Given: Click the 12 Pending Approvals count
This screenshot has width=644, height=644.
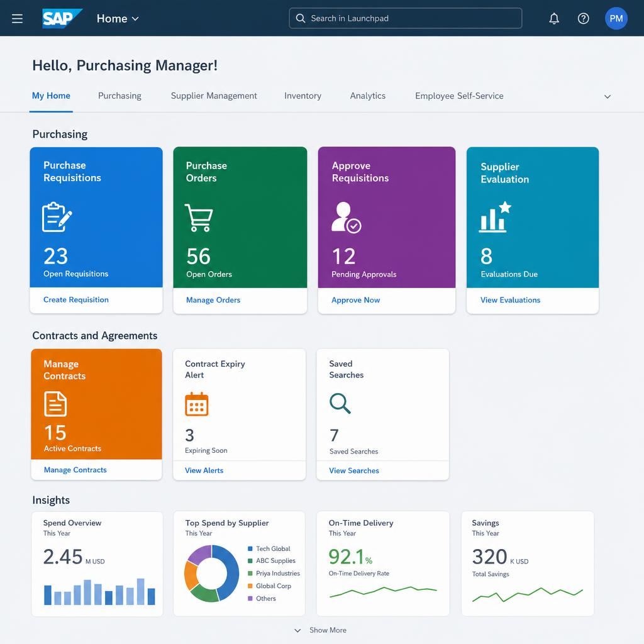Looking at the screenshot, I should [x=343, y=257].
